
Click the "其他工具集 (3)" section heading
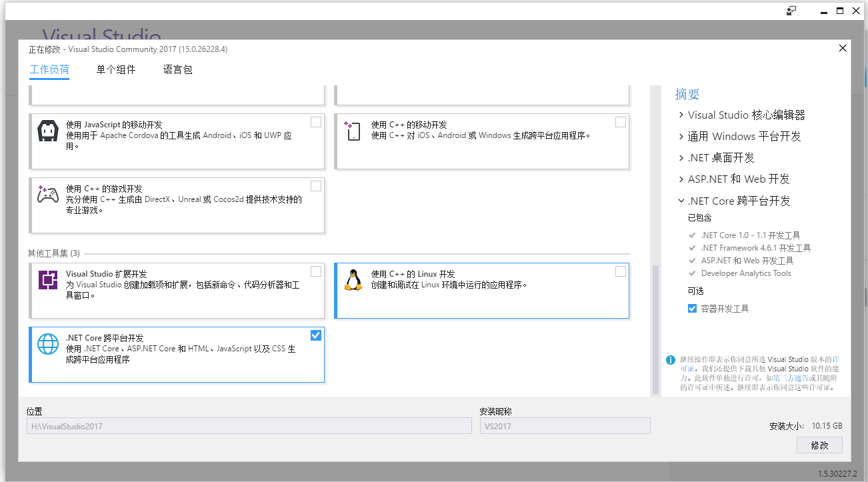tap(54, 253)
